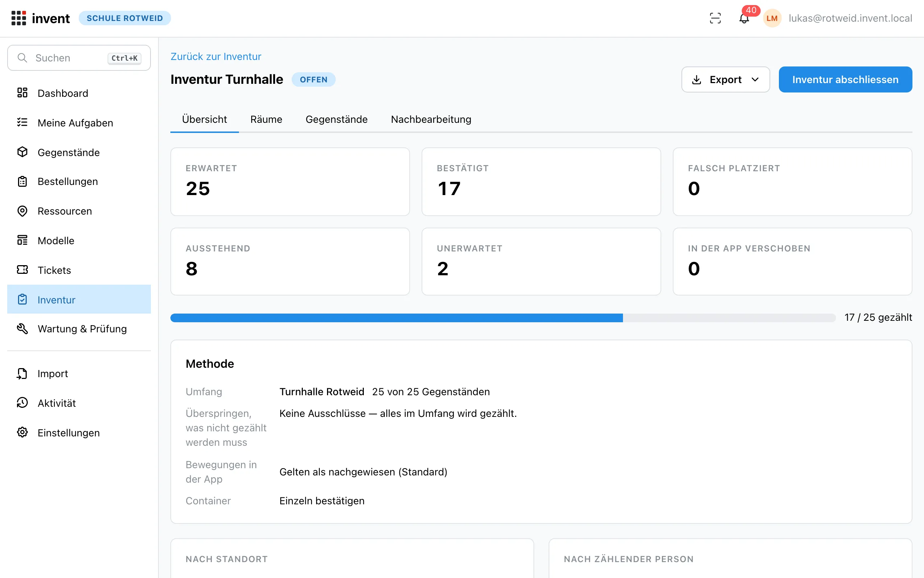Go to Ressourcen in the sidebar
Screen dimensions: 924x578
(x=79, y=211)
